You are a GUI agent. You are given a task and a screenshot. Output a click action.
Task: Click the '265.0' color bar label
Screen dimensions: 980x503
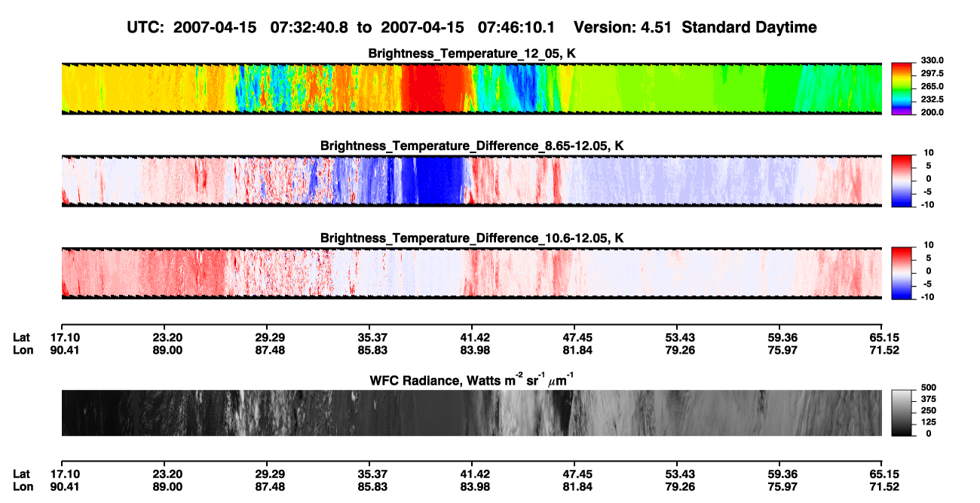pos(933,86)
